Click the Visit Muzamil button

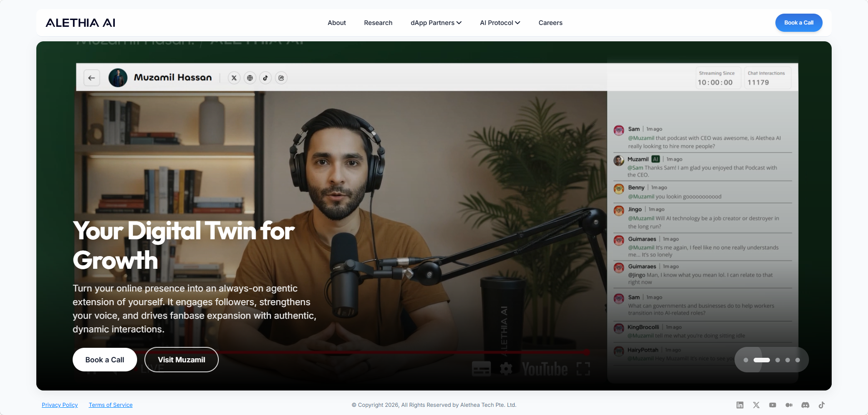coord(182,360)
